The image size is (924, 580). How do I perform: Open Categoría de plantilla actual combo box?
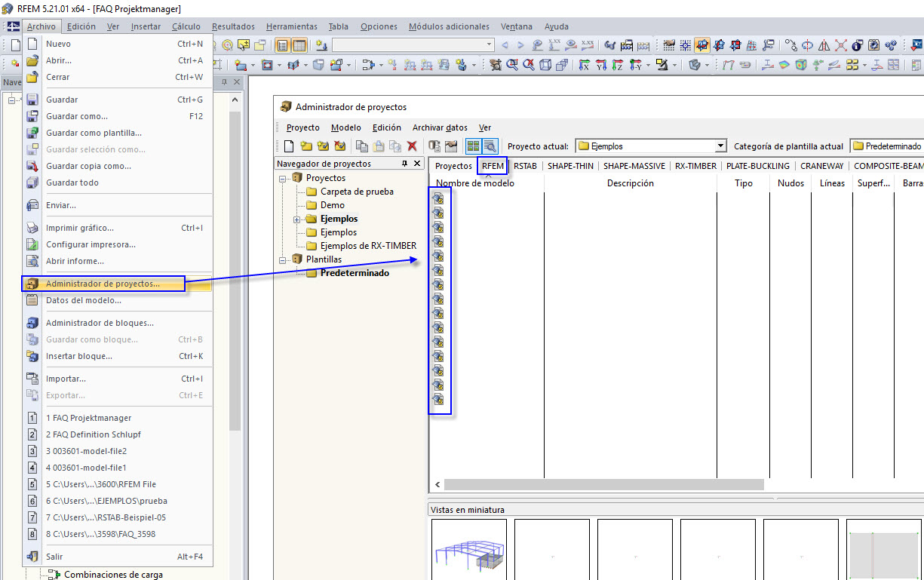pyautogui.click(x=887, y=146)
